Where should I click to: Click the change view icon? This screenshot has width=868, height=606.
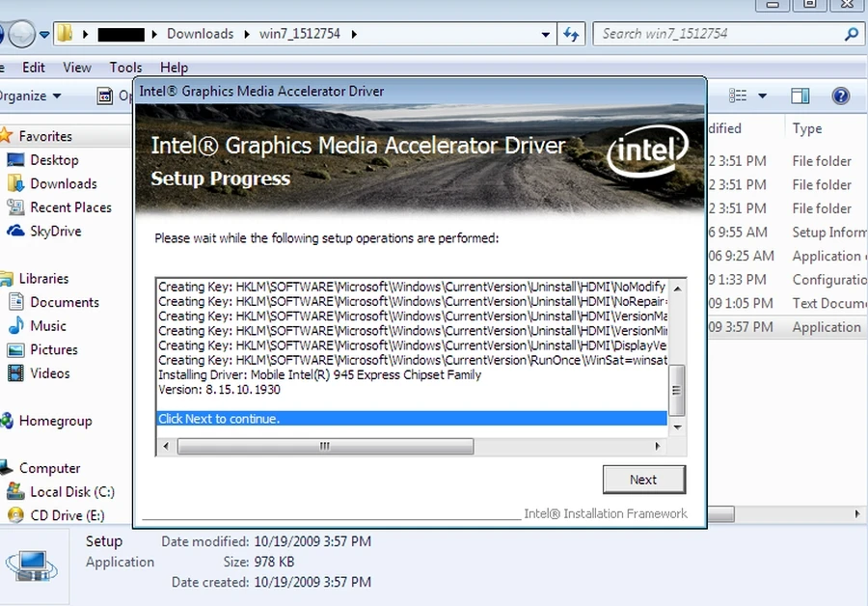(738, 96)
